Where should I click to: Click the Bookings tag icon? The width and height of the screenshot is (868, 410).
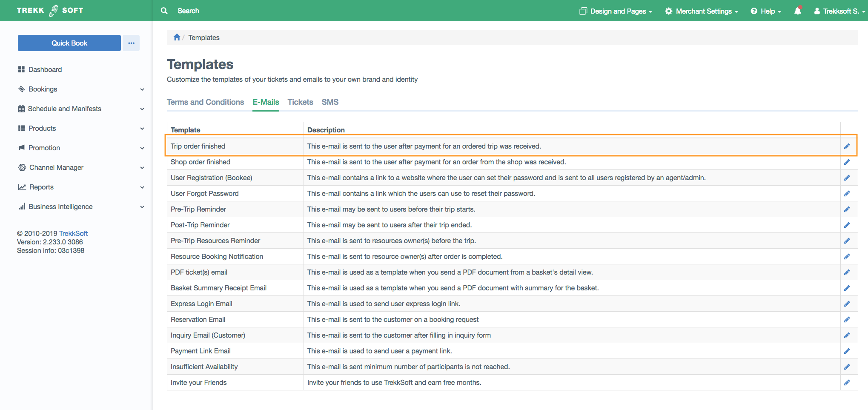point(21,89)
